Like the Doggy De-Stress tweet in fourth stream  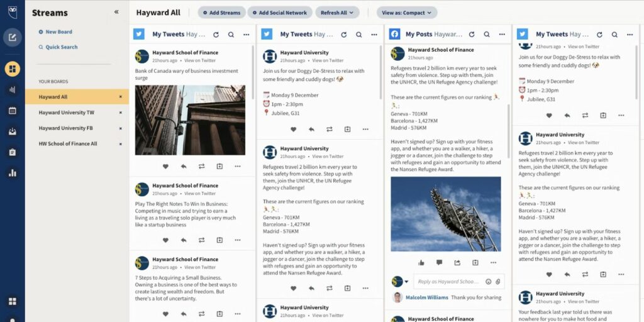(549, 116)
